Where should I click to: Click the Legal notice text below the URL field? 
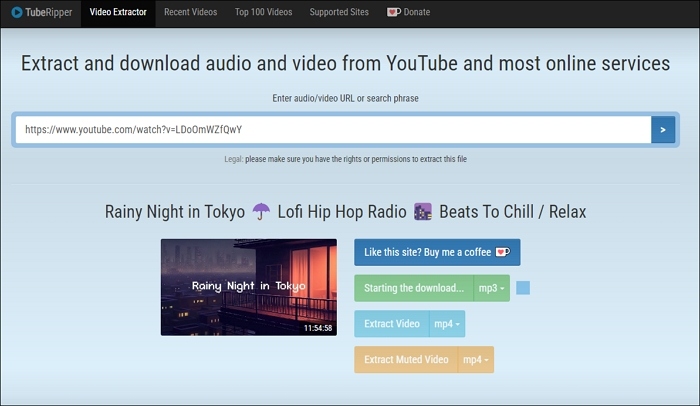pos(345,159)
